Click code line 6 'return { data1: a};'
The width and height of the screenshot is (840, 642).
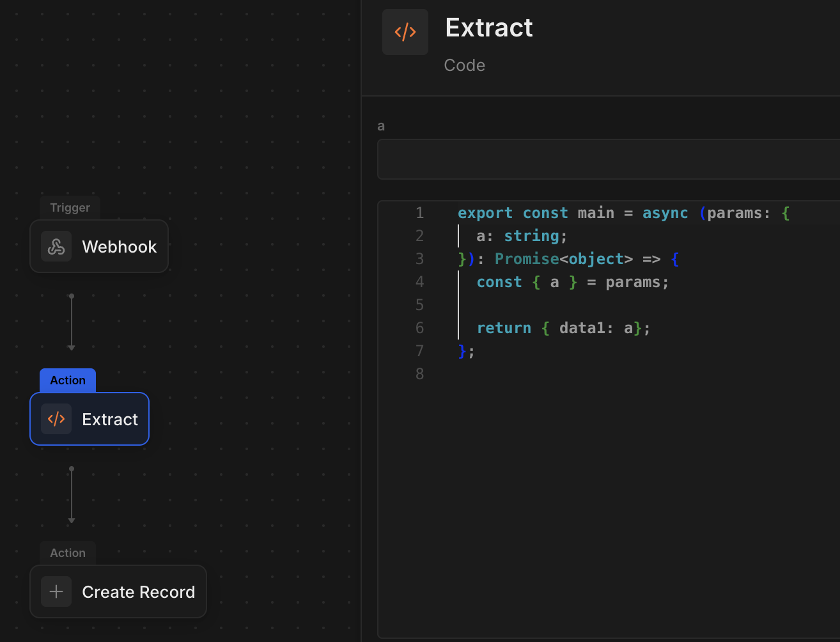[563, 328]
